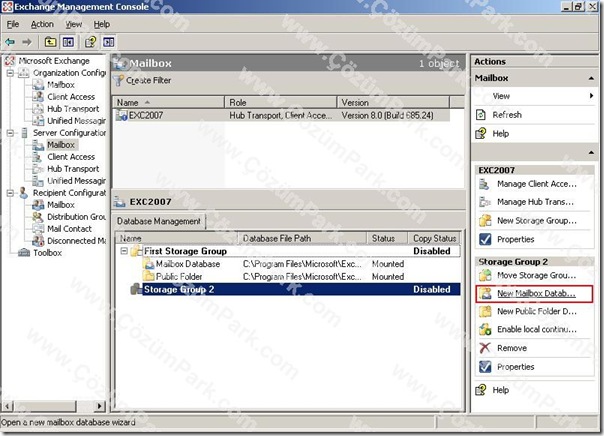Image resolution: width=604 pixels, height=436 pixels.
Task: Go forward with the toolbar Forward arrow
Action: click(27, 42)
